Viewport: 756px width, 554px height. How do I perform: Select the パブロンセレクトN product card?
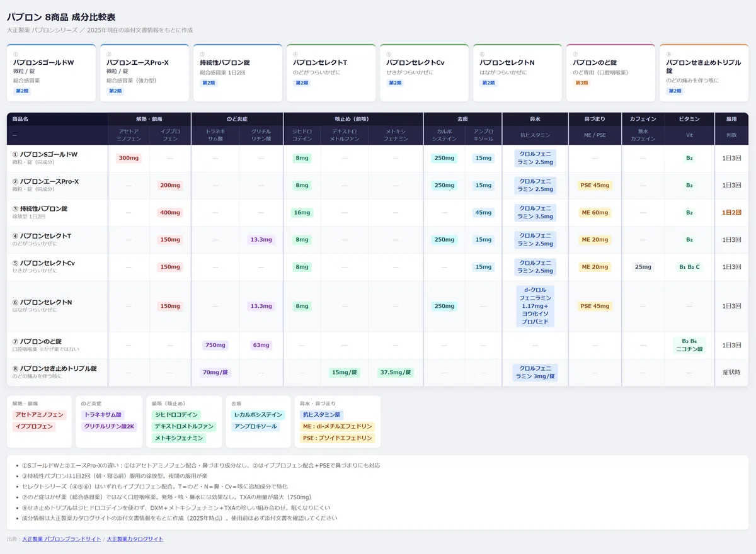click(x=517, y=73)
